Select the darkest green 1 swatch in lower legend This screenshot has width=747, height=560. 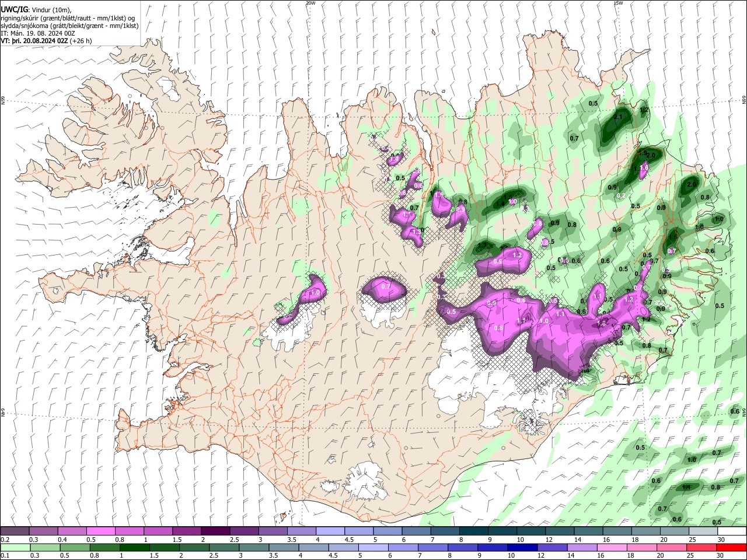134,547
